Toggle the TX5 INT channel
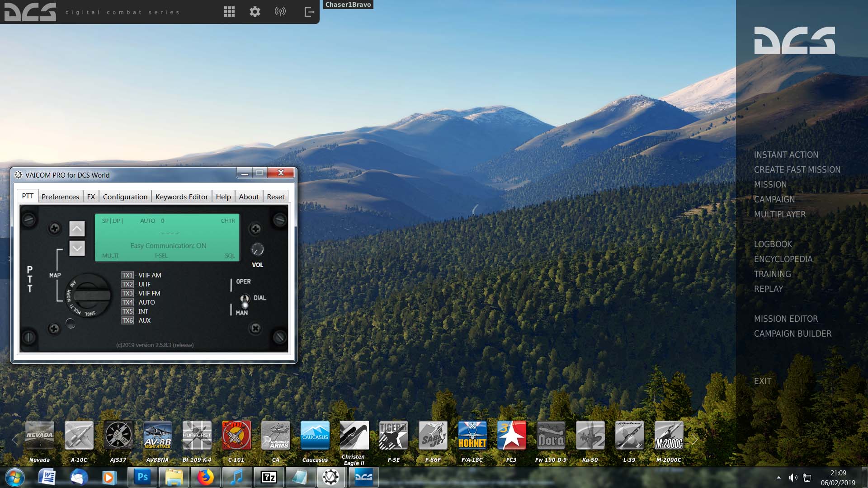 click(127, 311)
